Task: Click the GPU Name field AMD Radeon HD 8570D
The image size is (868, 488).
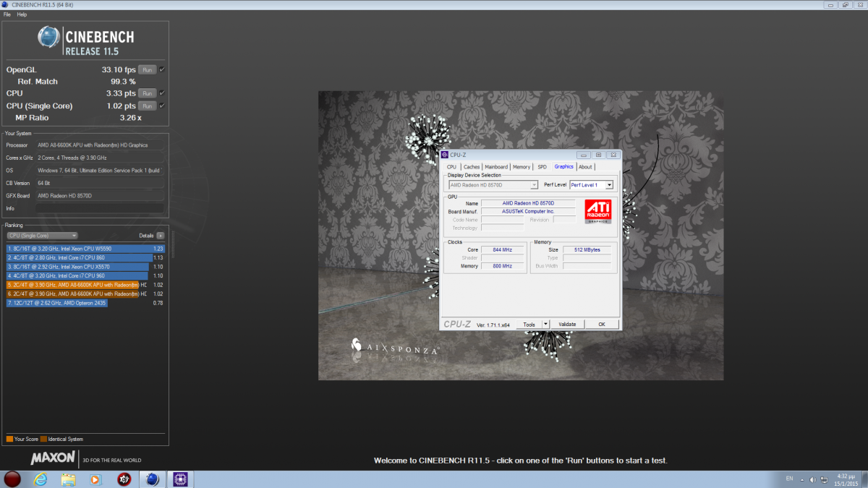Action: pyautogui.click(x=529, y=203)
